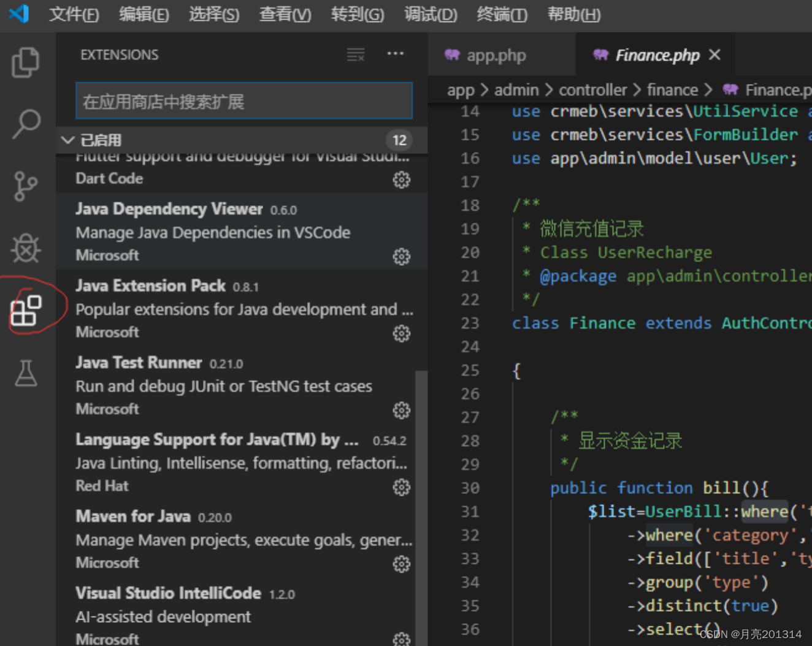Close the Finance.php tab
The image size is (812, 646).
(714, 55)
